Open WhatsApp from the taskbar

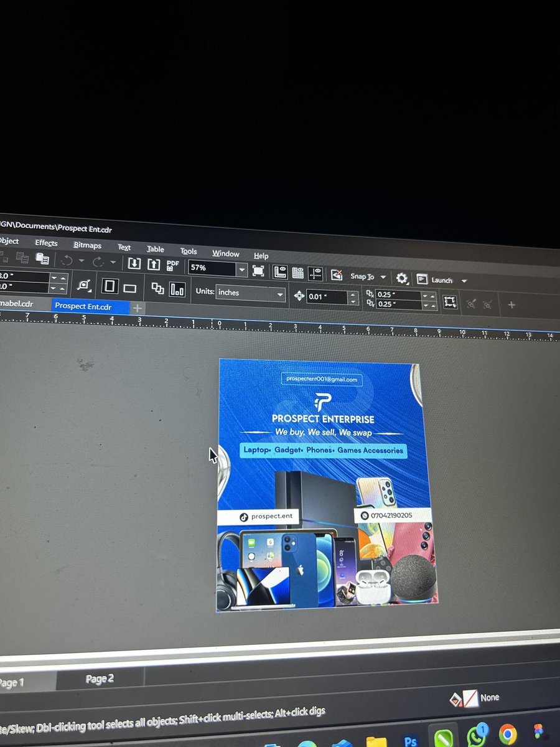coord(477,736)
